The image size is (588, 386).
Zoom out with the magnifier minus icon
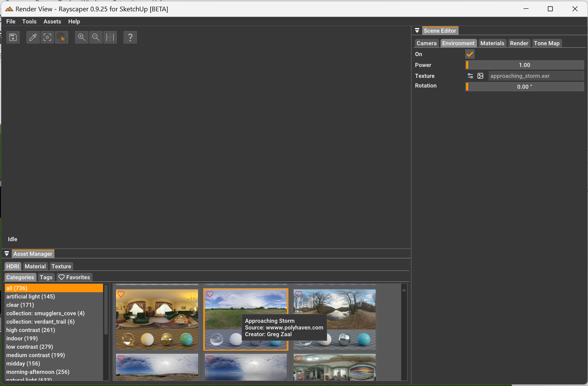coord(96,37)
